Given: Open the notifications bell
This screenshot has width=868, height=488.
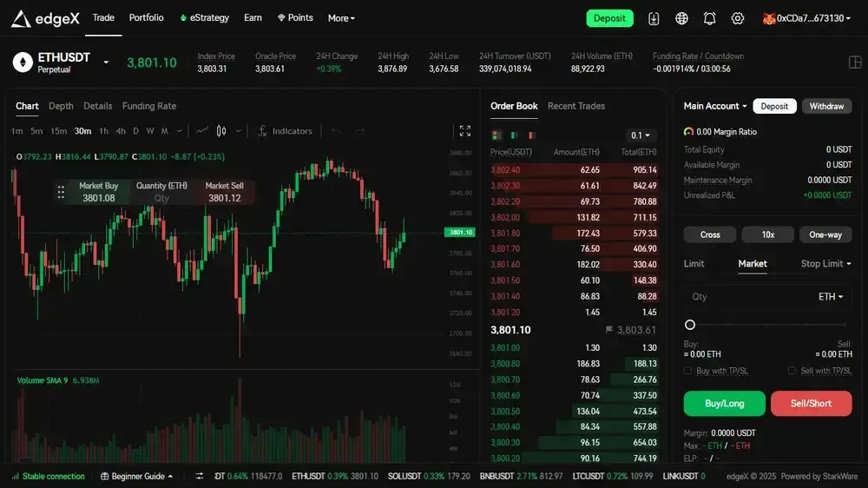Looking at the screenshot, I should point(709,18).
